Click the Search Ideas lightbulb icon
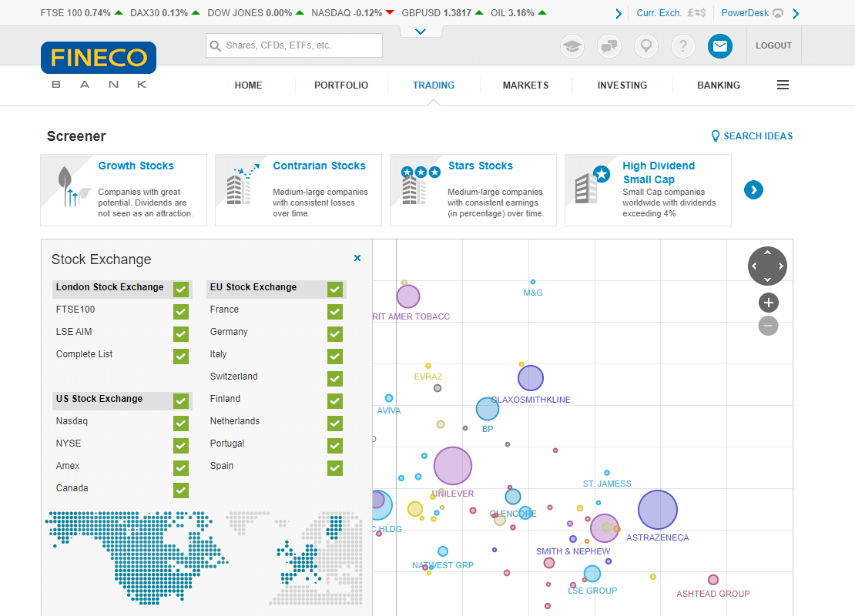Image resolution: width=855 pixels, height=616 pixels. tap(716, 136)
